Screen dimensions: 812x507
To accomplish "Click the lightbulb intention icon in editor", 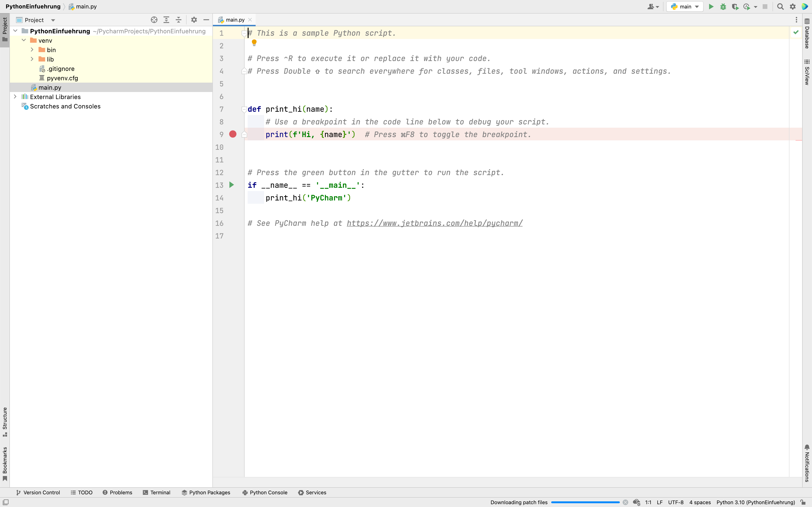I will point(254,42).
